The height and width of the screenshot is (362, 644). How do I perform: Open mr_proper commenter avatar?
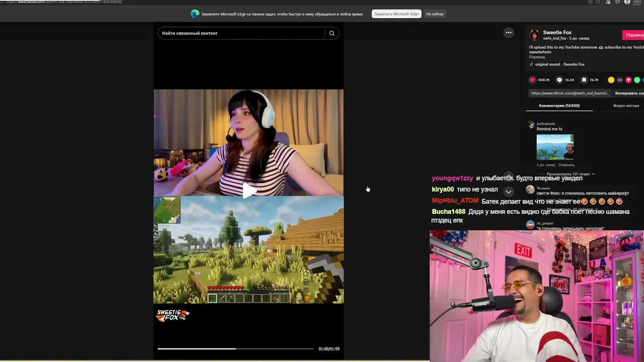point(530,225)
